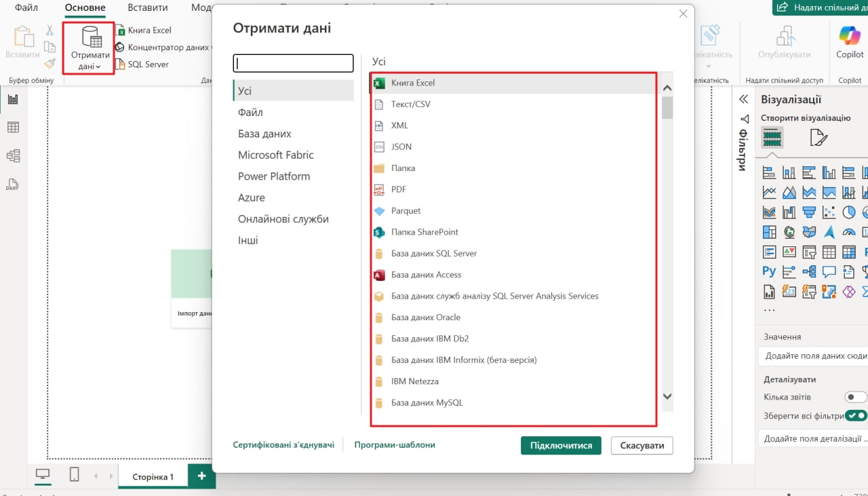Viewport: 868px width, 496px height.
Task: Toggle Кілька звітів switch
Action: pyautogui.click(x=855, y=397)
